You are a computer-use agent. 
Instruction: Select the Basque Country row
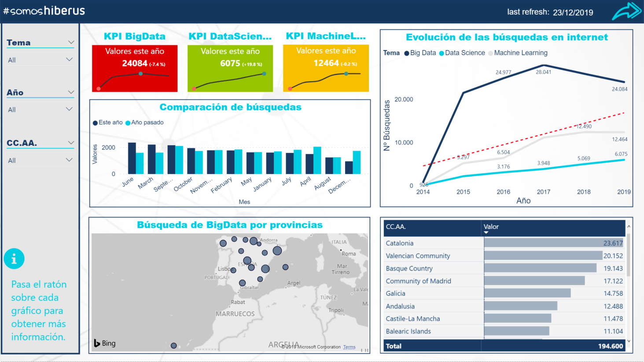coord(504,268)
